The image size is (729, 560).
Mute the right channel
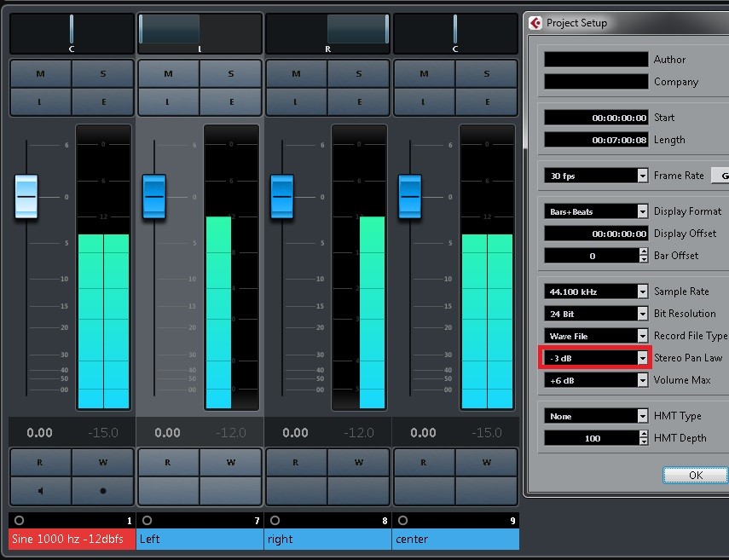pyautogui.click(x=297, y=74)
